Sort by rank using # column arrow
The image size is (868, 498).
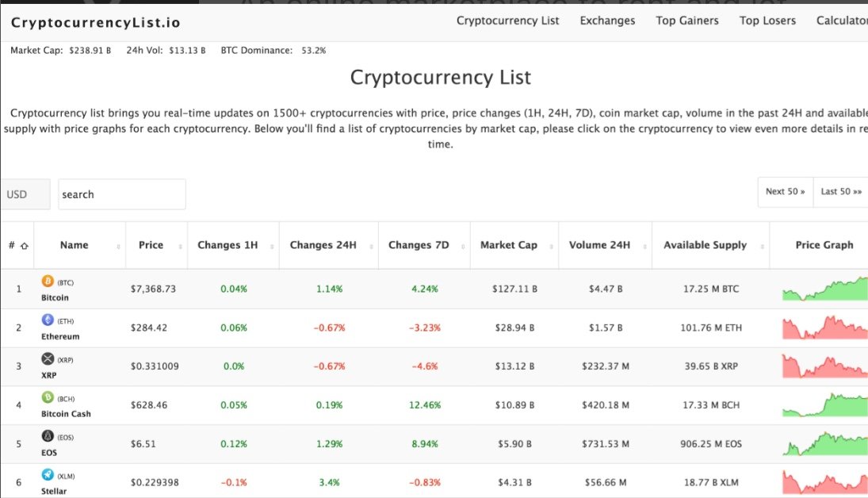point(24,246)
